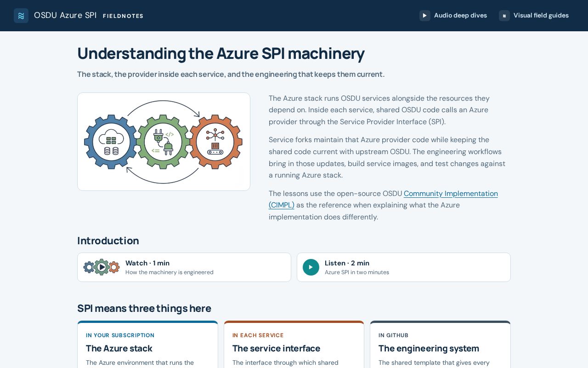Click the OSDU Azure SPI wave logo icon

point(21,16)
